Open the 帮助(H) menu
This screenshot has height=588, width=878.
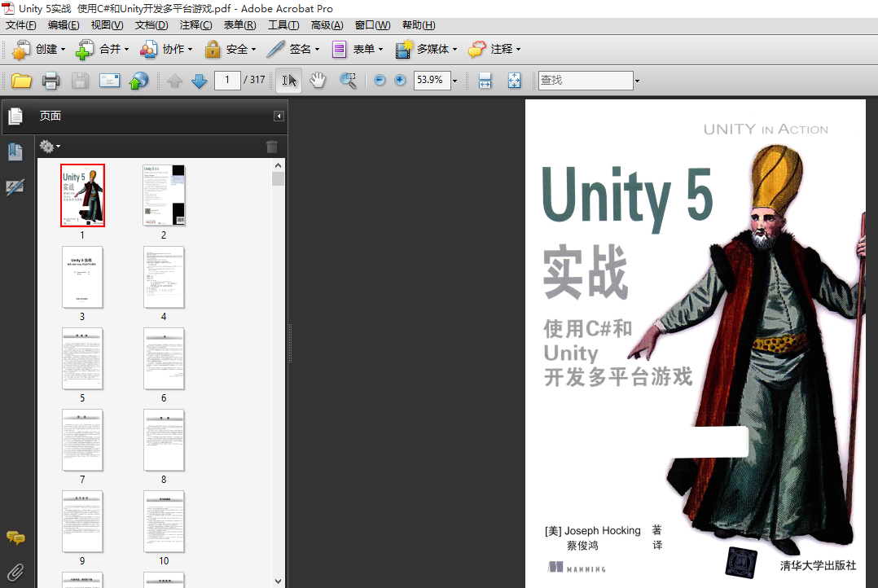point(419,25)
